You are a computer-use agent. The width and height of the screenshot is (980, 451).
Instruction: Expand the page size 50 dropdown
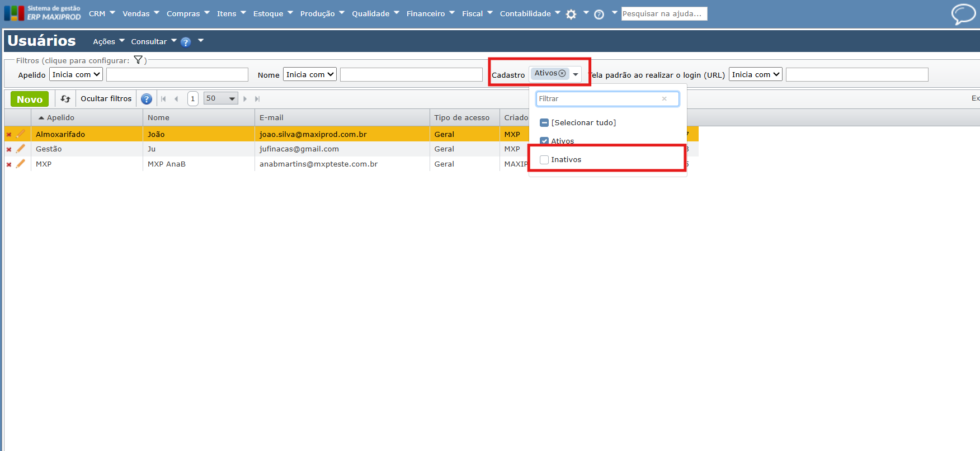click(220, 98)
